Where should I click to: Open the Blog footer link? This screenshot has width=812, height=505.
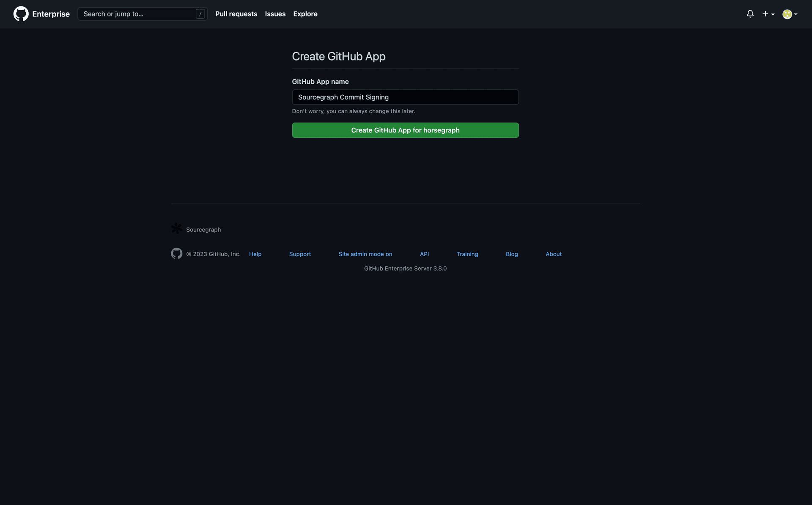pyautogui.click(x=512, y=254)
